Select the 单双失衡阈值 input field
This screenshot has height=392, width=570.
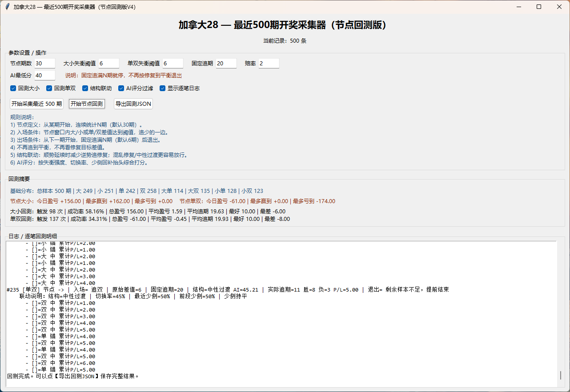pos(173,64)
